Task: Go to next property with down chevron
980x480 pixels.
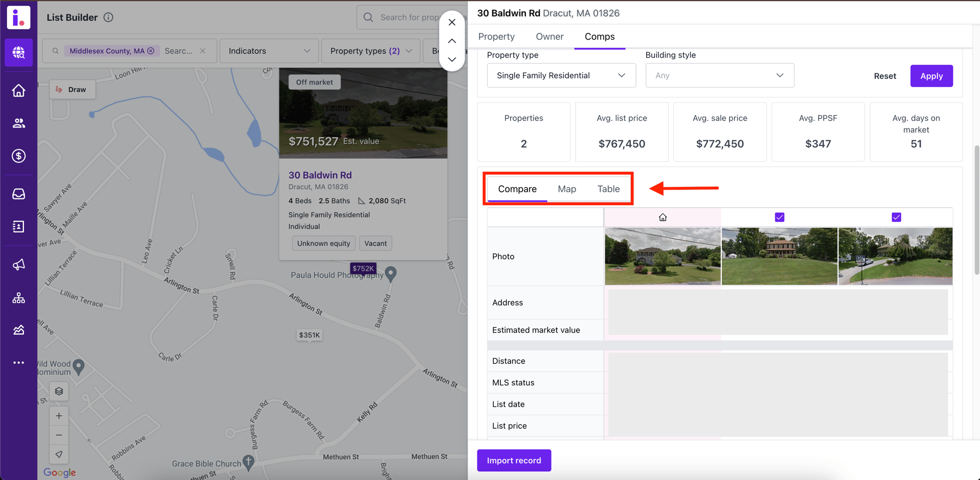Action: pyautogui.click(x=452, y=59)
